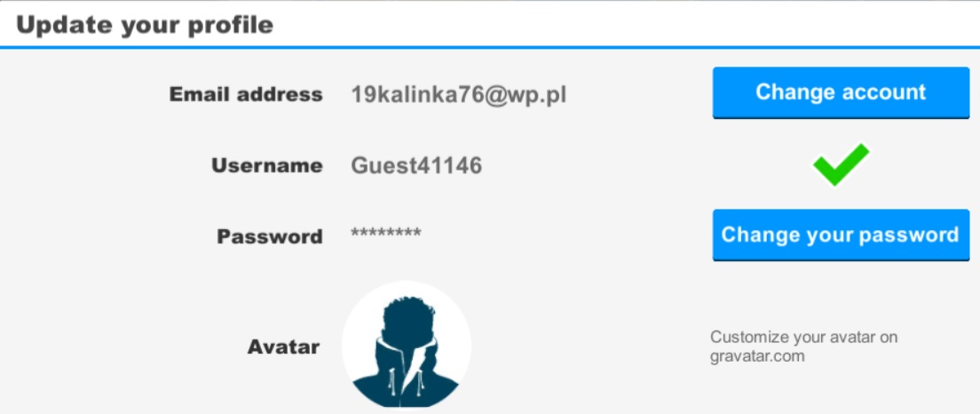Image resolution: width=980 pixels, height=414 pixels.
Task: Click the Guest41146 username field
Action: pyautogui.click(x=416, y=166)
